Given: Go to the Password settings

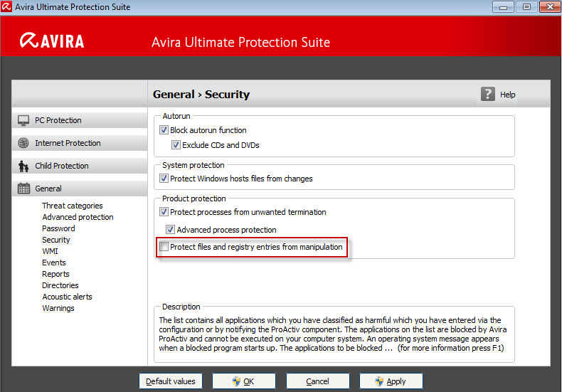Looking at the screenshot, I should click(58, 228).
